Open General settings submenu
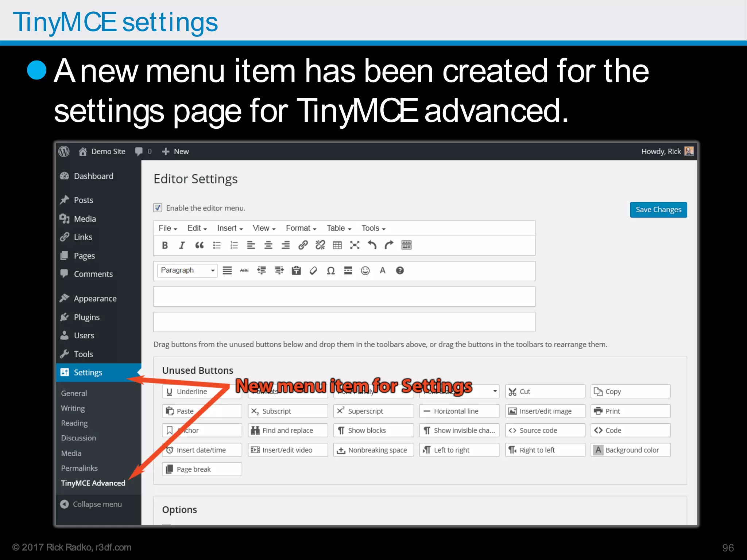Screen dimensions: 747x560 [x=74, y=393]
